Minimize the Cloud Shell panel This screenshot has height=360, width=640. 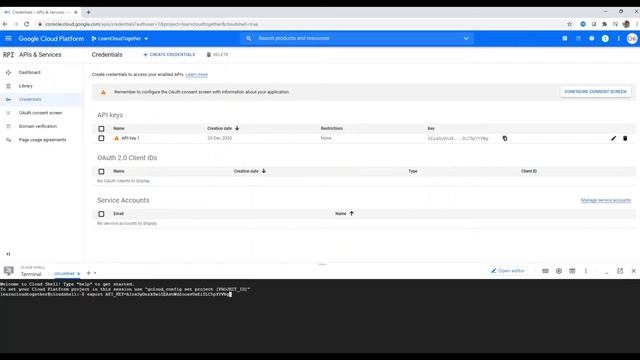(607, 272)
